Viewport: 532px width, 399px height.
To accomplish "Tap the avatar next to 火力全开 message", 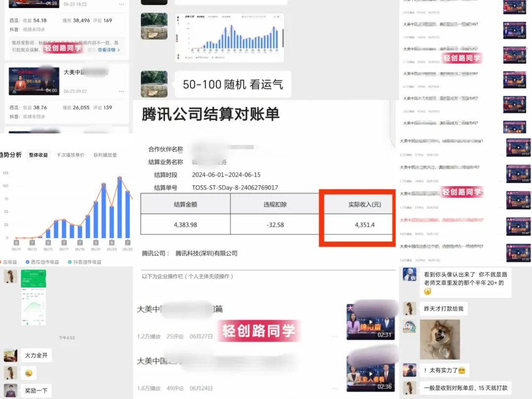I will pyautogui.click(x=10, y=355).
